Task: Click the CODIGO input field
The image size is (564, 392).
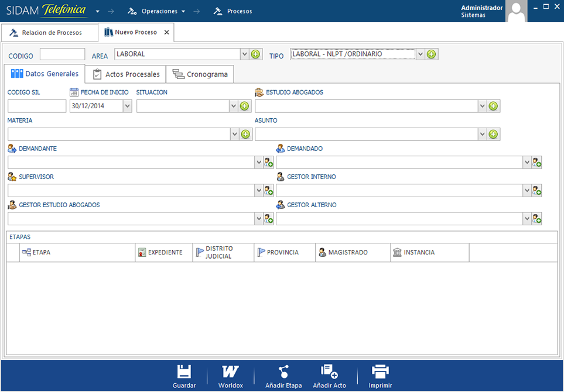Action: click(62, 54)
